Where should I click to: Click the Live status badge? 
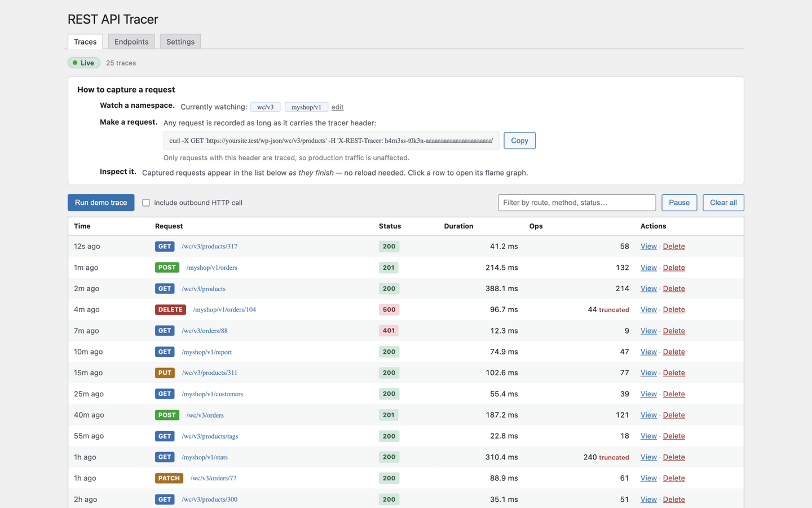click(84, 63)
